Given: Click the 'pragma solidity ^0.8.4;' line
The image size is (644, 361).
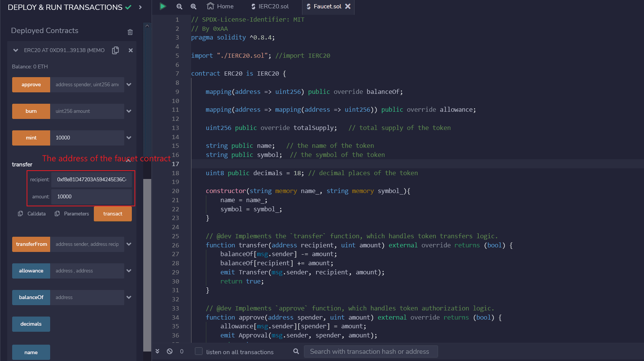Looking at the screenshot, I should tap(233, 38).
